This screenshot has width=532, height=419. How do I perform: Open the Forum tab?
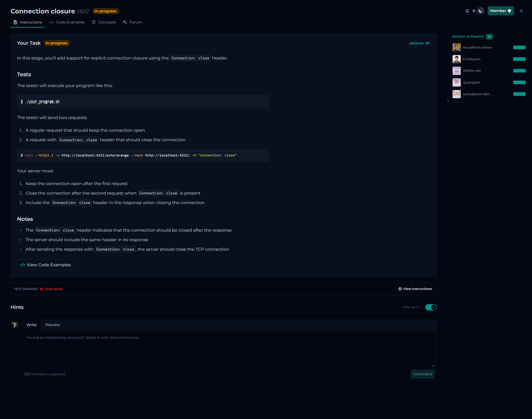tap(132, 22)
